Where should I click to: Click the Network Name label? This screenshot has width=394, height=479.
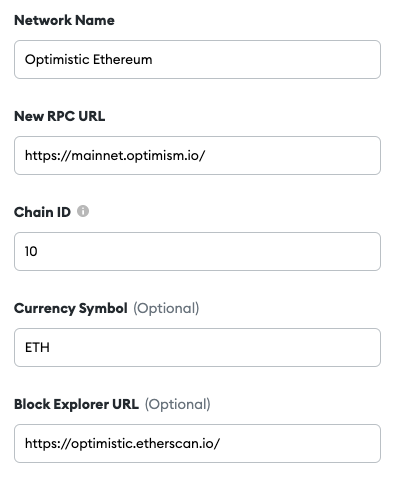pyautogui.click(x=64, y=20)
